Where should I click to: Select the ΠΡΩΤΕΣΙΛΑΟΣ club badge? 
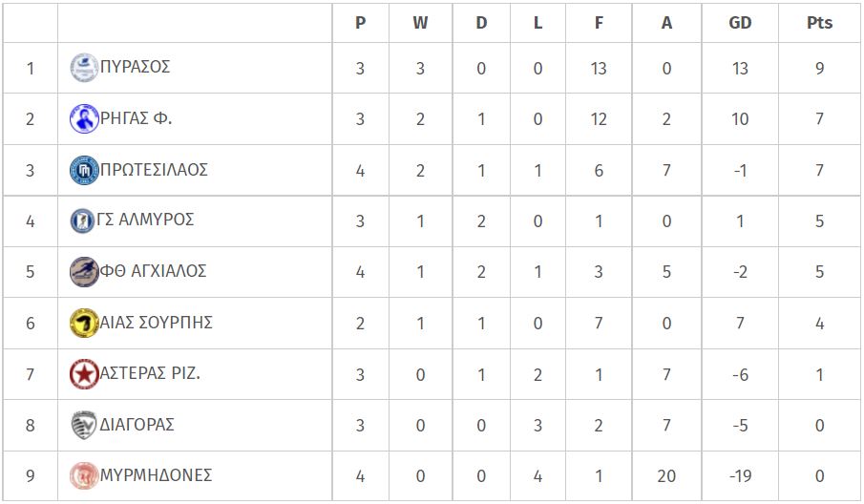click(x=84, y=170)
